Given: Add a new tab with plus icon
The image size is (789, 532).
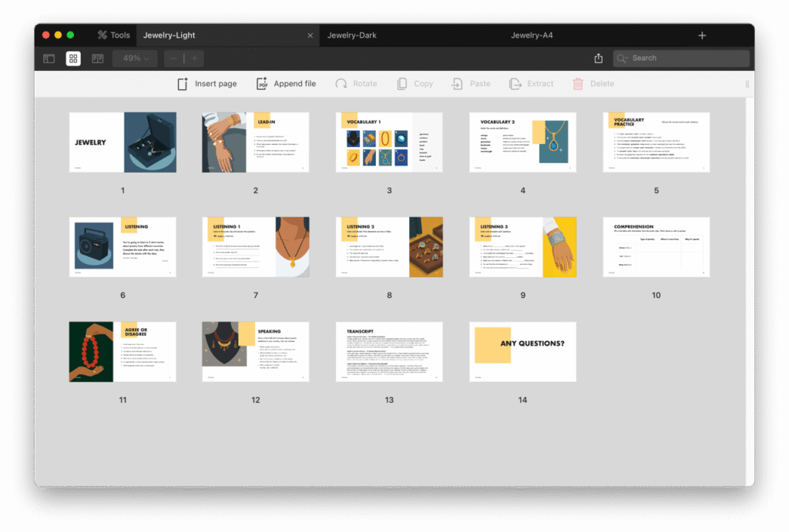Looking at the screenshot, I should pyautogui.click(x=702, y=35).
